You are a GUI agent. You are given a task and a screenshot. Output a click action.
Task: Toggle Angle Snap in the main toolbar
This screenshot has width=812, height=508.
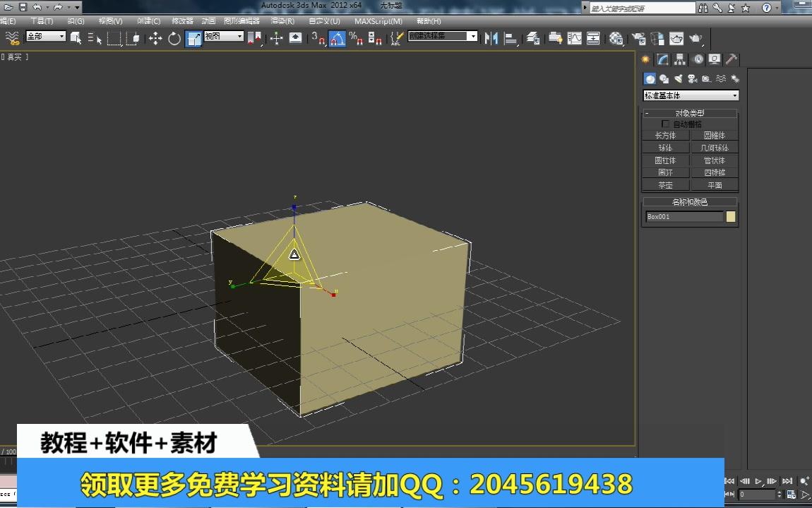tap(338, 38)
